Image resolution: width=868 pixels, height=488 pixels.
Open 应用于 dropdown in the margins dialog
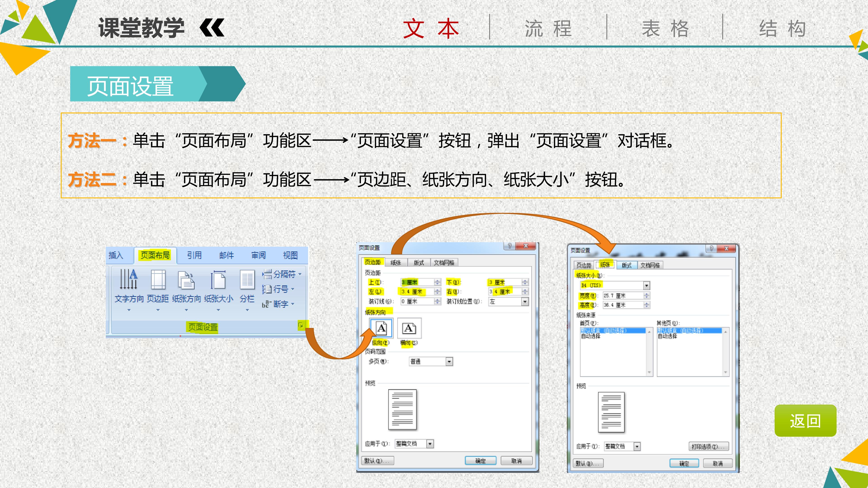pos(430,444)
